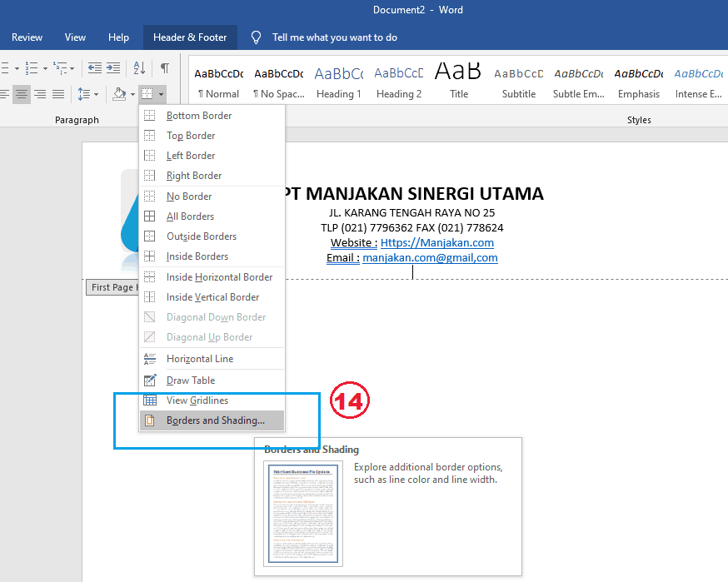Apply the Heading 2 style

tap(399, 83)
